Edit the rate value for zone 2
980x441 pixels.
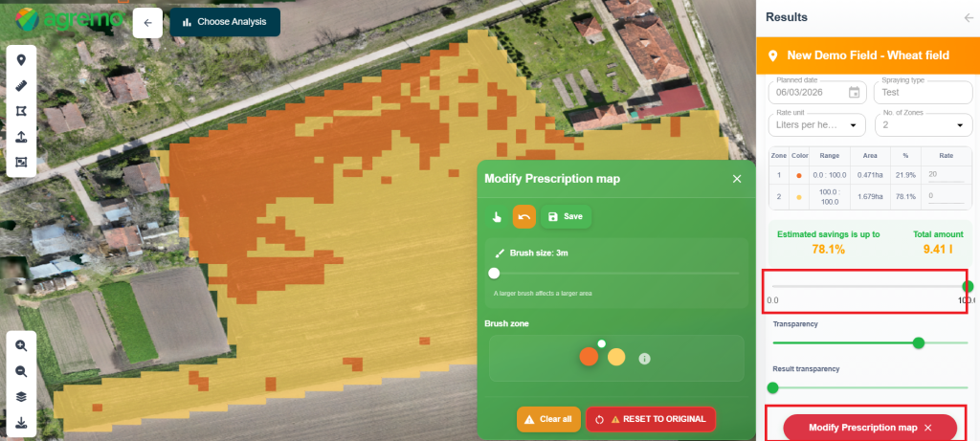(946, 196)
